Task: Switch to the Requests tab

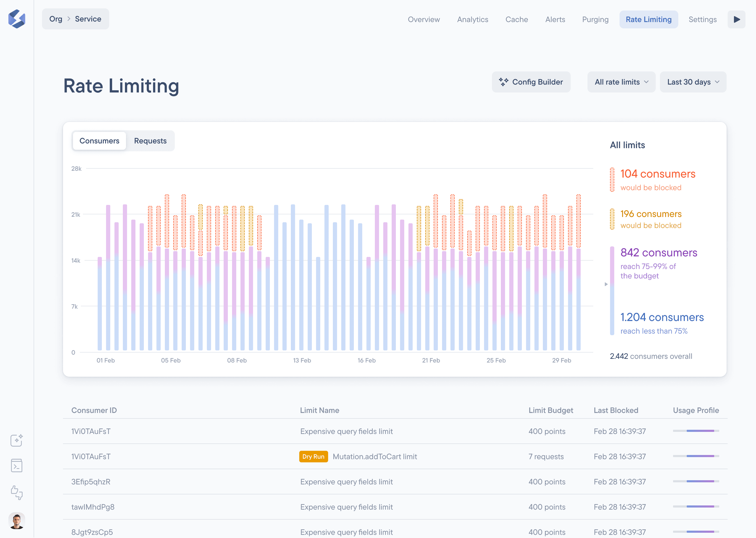Action: coord(150,140)
